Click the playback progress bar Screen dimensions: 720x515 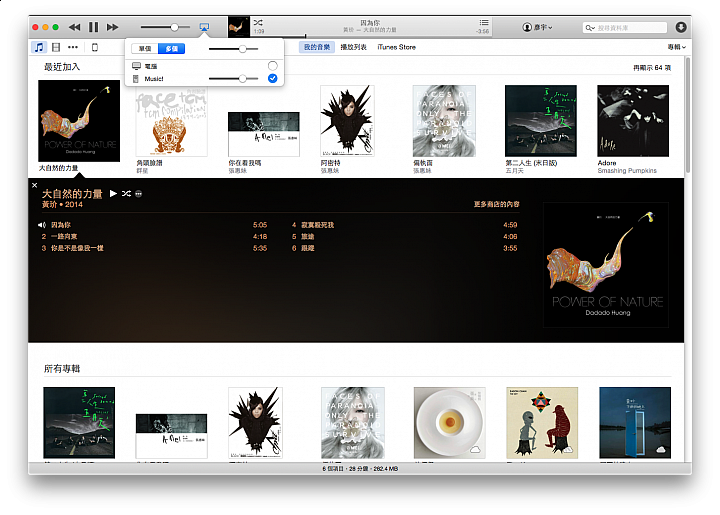coord(370,36)
